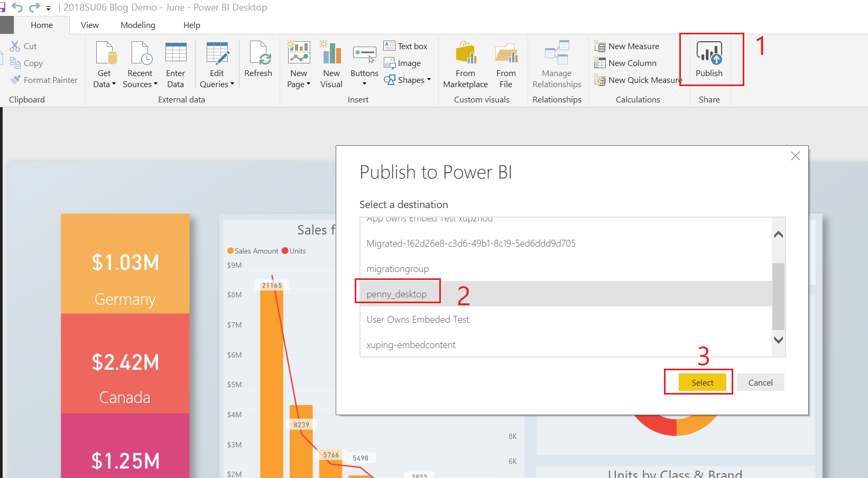Choose the penny_desktop workspace destination

[x=397, y=294]
